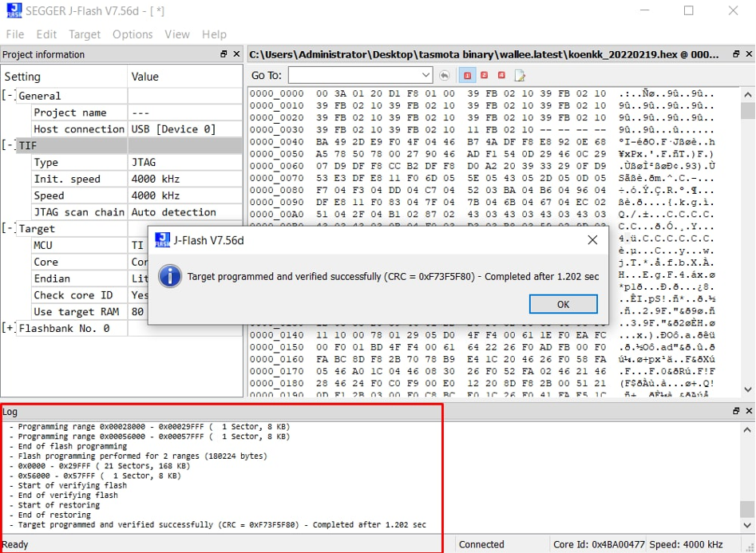Open the View menu
Viewport: 756px width, 553px height.
[177, 34]
